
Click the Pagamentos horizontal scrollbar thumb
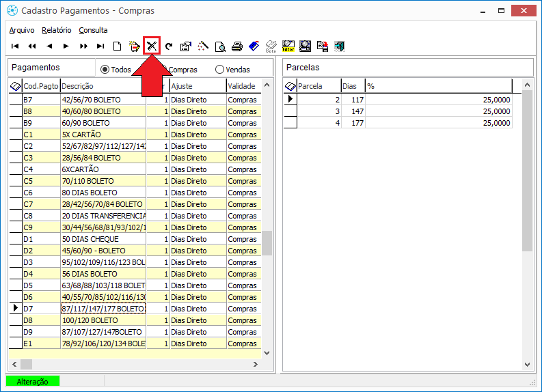(x=26, y=364)
